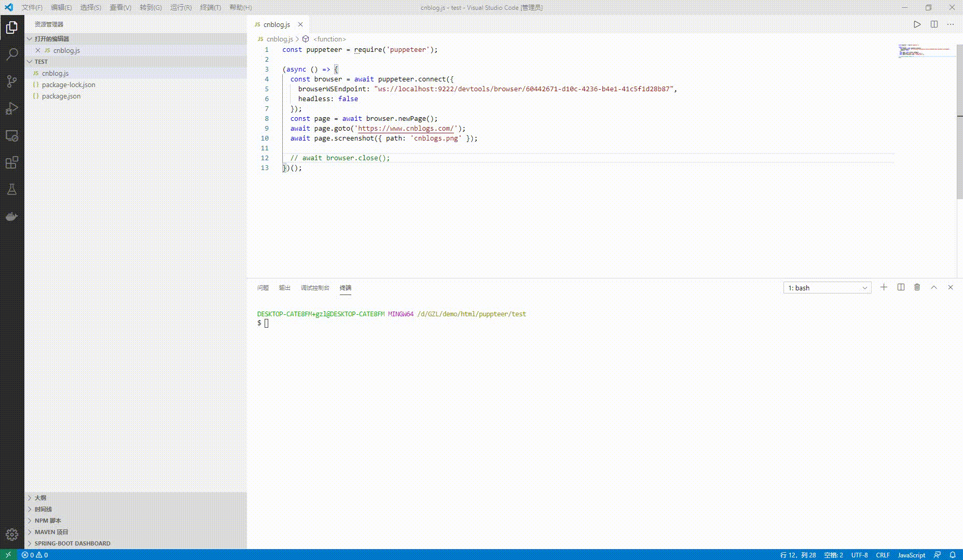Open the Run and Debug view
Image resolution: width=963 pixels, height=560 pixels.
12,108
